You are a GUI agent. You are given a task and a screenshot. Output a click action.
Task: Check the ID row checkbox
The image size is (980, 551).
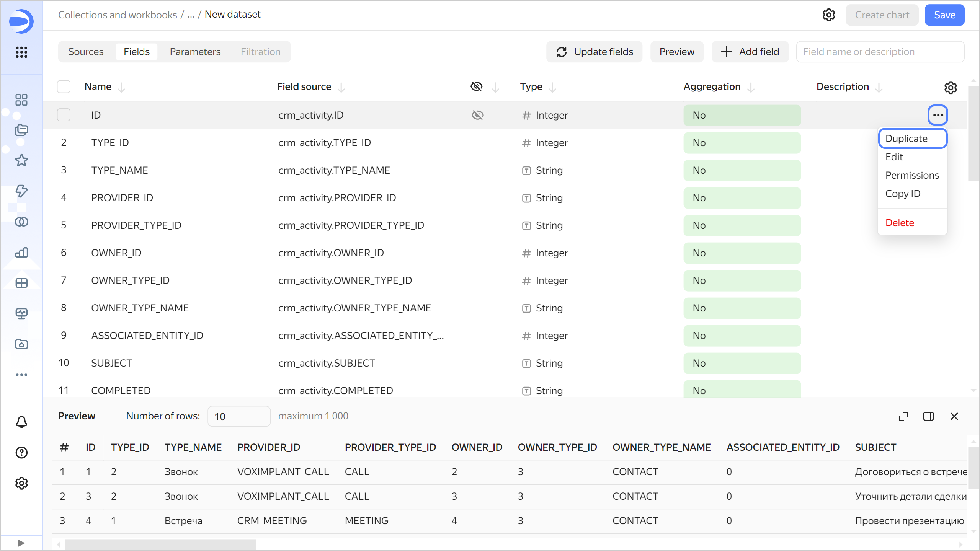click(x=63, y=115)
